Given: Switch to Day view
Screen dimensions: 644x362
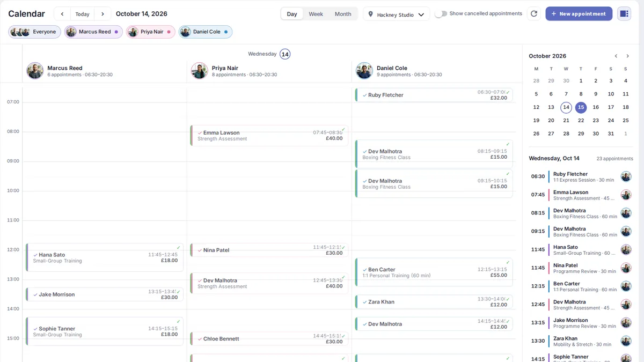Looking at the screenshot, I should click(x=292, y=14).
